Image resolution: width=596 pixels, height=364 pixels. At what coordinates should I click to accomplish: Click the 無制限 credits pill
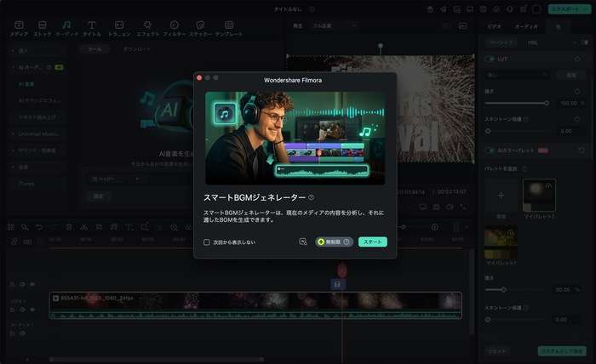click(334, 242)
